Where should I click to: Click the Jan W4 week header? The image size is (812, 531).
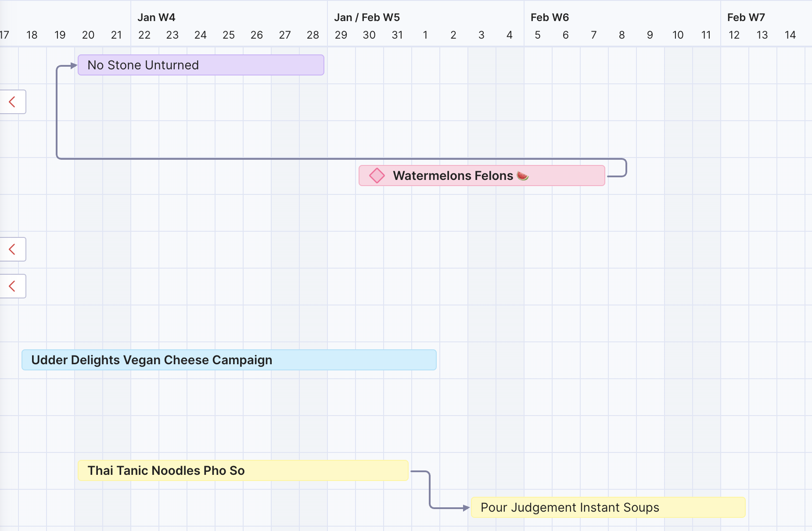[156, 18]
